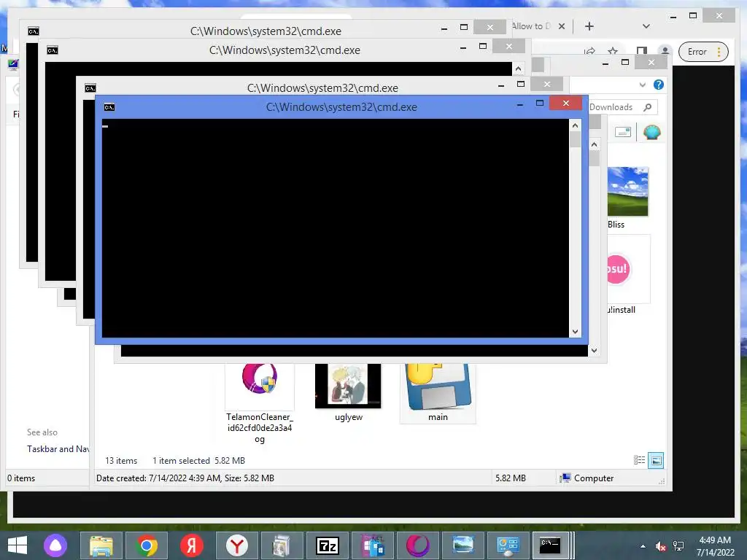Image resolution: width=747 pixels, height=560 pixels.
Task: Open Chrome's tab search chevron
Action: (646, 26)
